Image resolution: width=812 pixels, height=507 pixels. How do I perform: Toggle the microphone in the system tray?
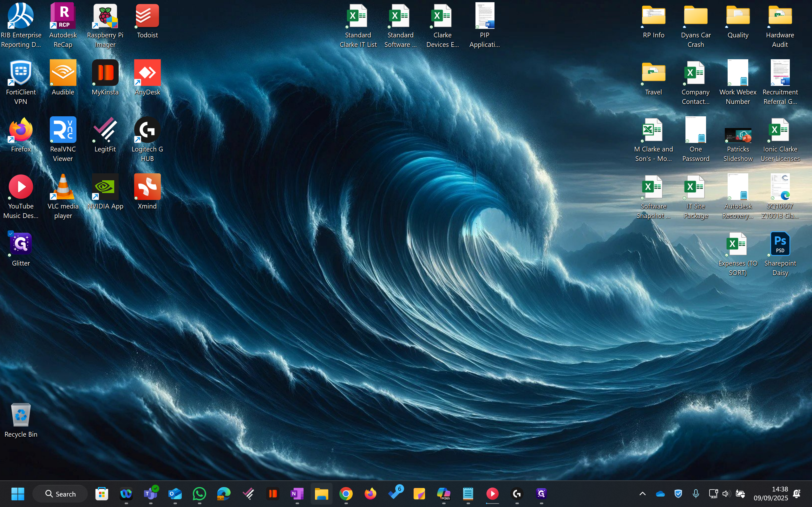[696, 494]
